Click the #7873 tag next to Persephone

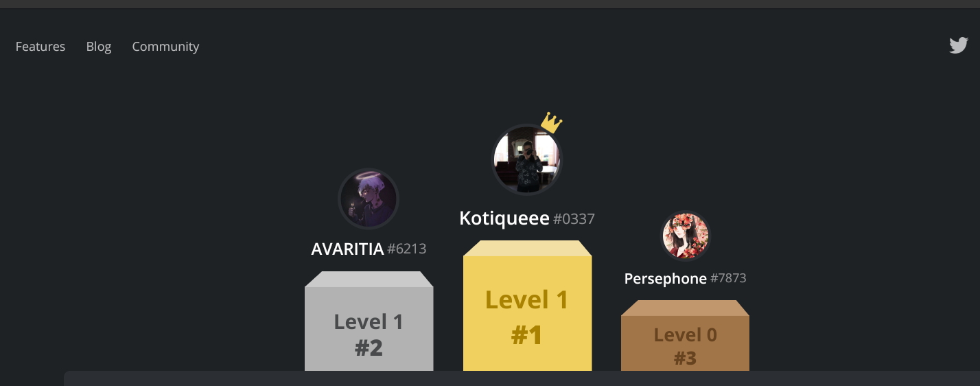click(x=729, y=278)
